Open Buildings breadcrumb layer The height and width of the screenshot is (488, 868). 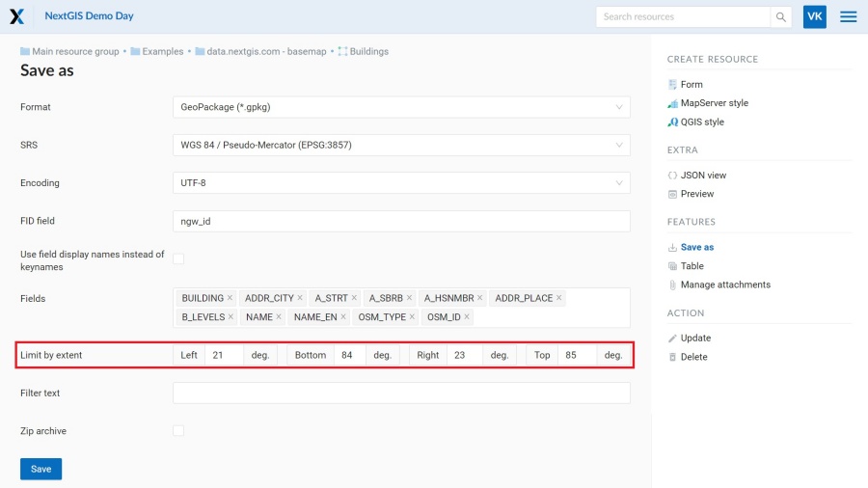coord(368,51)
